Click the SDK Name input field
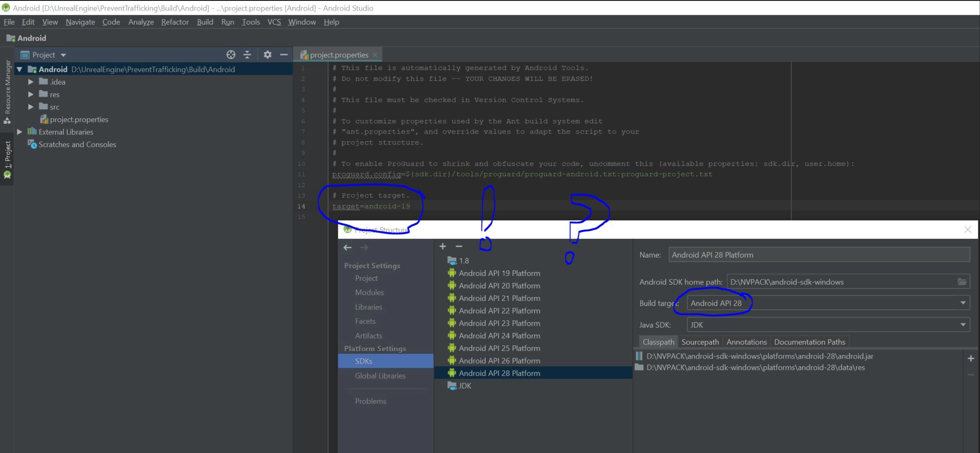The image size is (980, 453). [x=819, y=255]
